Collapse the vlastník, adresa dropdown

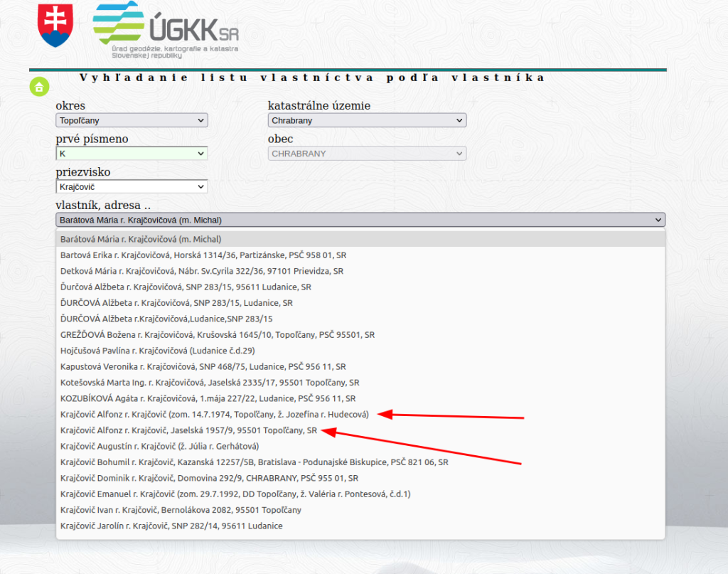(360, 220)
